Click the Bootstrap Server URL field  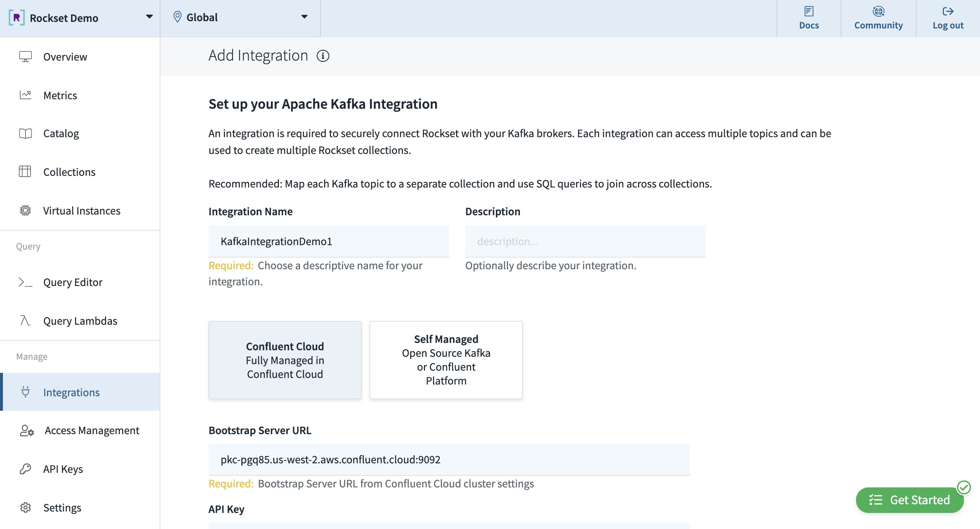448,459
